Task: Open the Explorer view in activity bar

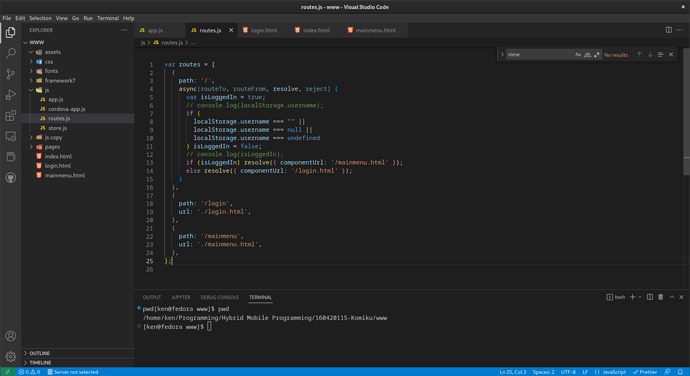Action: 11,33
